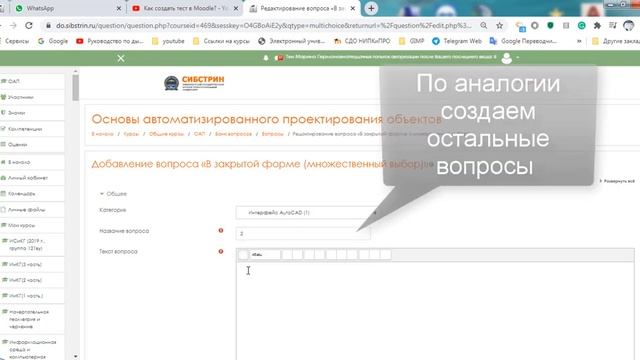Open the address bar zoom magnifier icon
Viewport: 640px width, 360px height.
pos(484,25)
